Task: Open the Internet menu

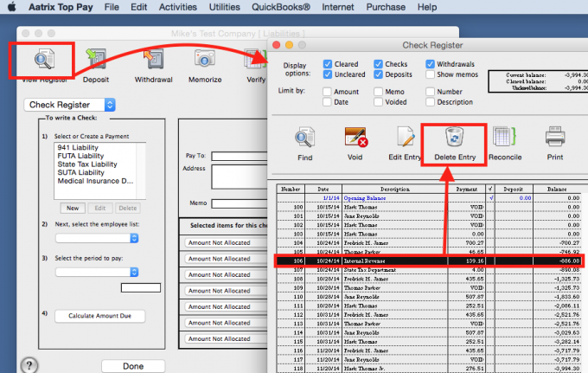Action: (x=337, y=7)
